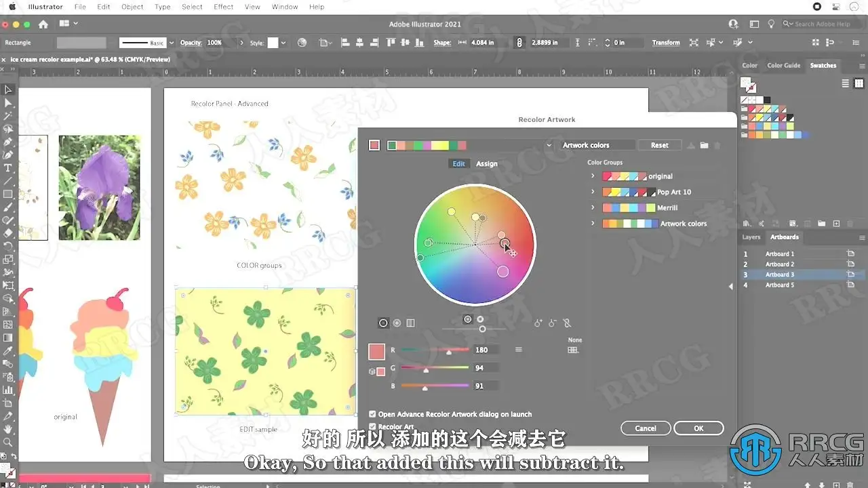Expand the Pop Art 10 color group
The image size is (868, 488).
point(593,192)
